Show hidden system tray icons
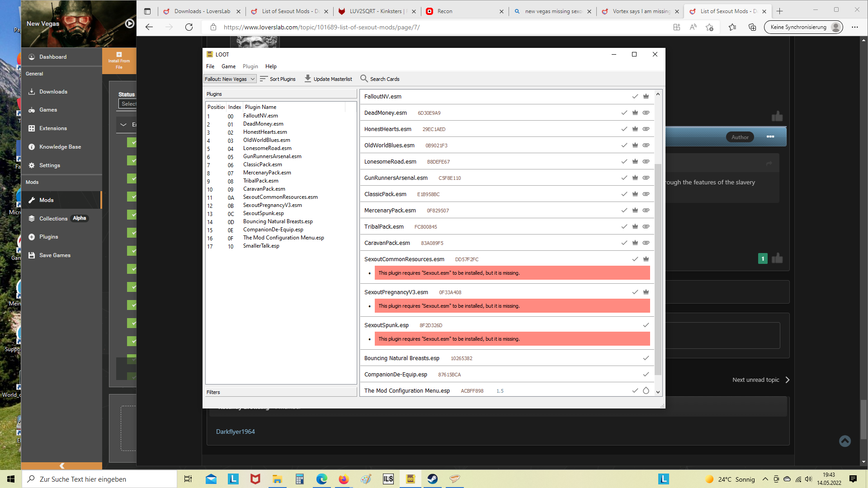The height and width of the screenshot is (488, 868). (x=765, y=479)
